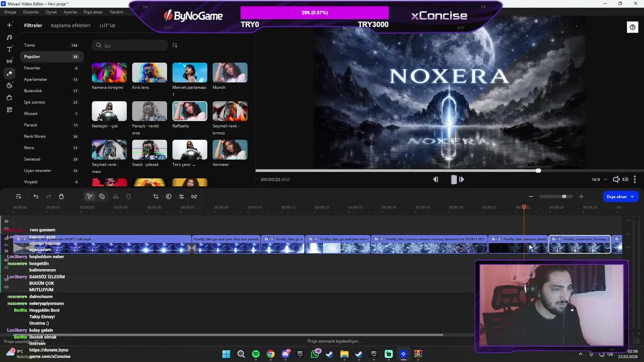The height and width of the screenshot is (362, 644).
Task: Click the scissors Split icon
Action: pos(116,197)
